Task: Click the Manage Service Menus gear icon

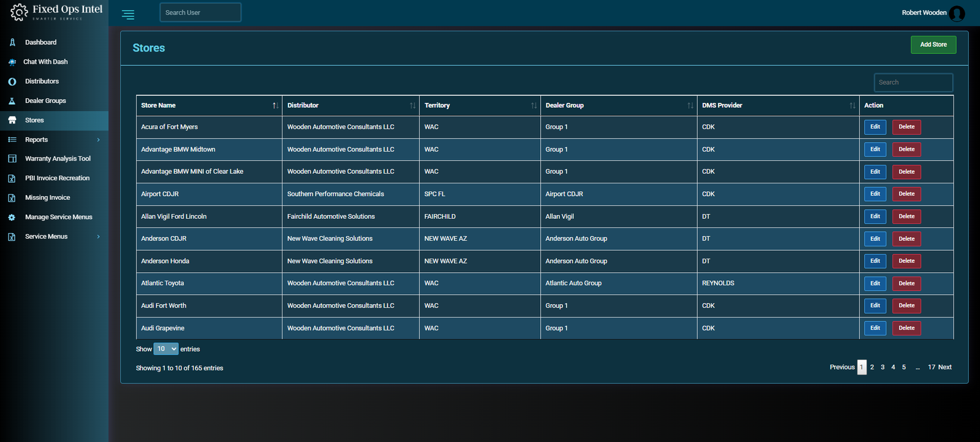Action: click(x=12, y=217)
